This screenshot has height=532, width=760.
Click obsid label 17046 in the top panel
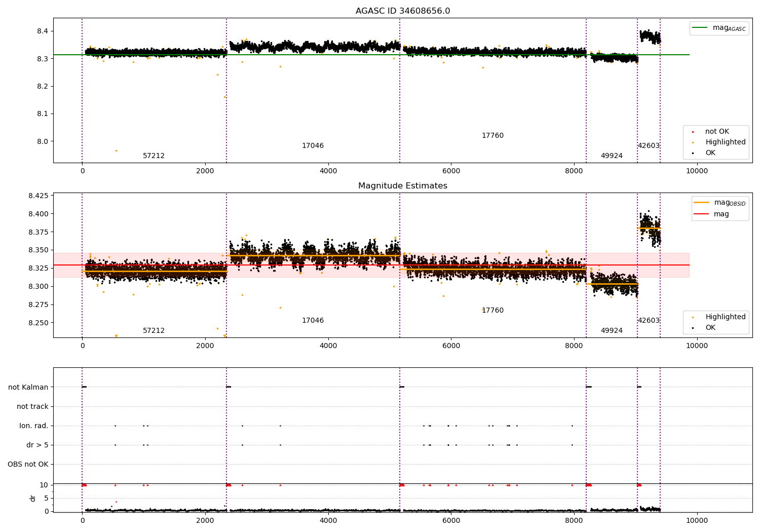pos(313,146)
